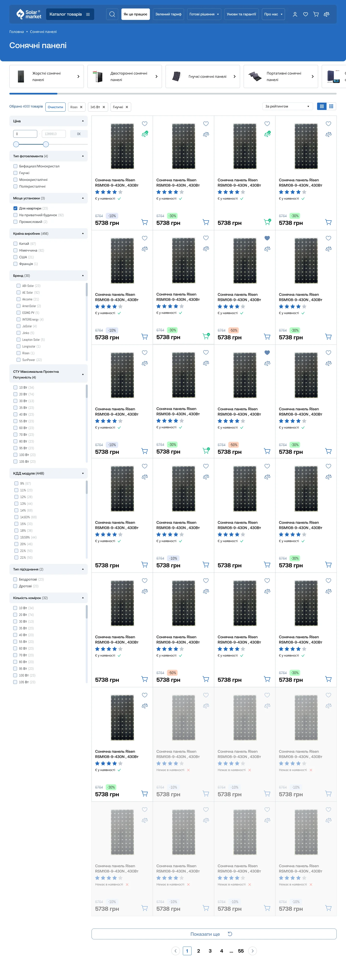
Task: Check the ABi-Solar brand filter
Action: coord(18,286)
